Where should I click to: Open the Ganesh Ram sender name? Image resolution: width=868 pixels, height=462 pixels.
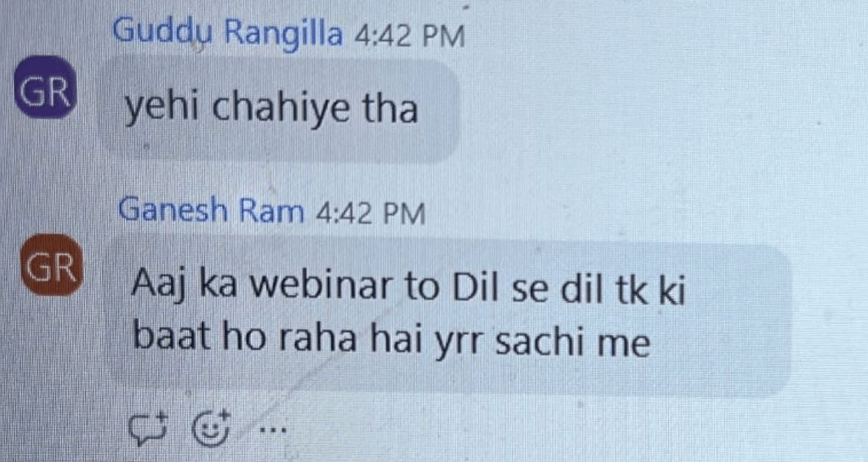(x=211, y=210)
